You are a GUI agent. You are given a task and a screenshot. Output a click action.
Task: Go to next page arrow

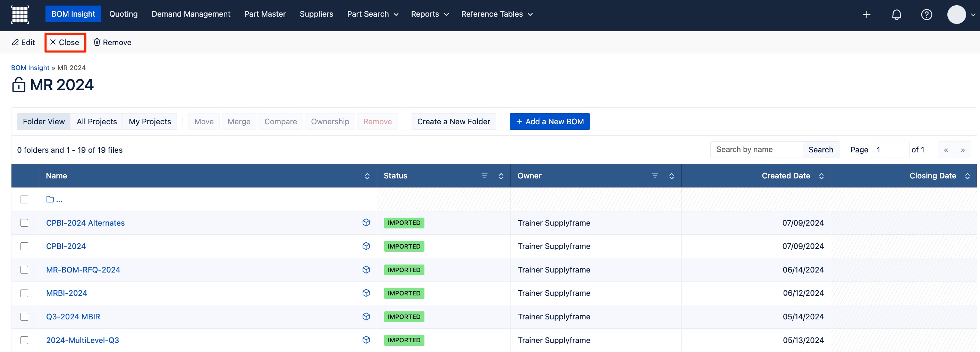click(x=963, y=150)
